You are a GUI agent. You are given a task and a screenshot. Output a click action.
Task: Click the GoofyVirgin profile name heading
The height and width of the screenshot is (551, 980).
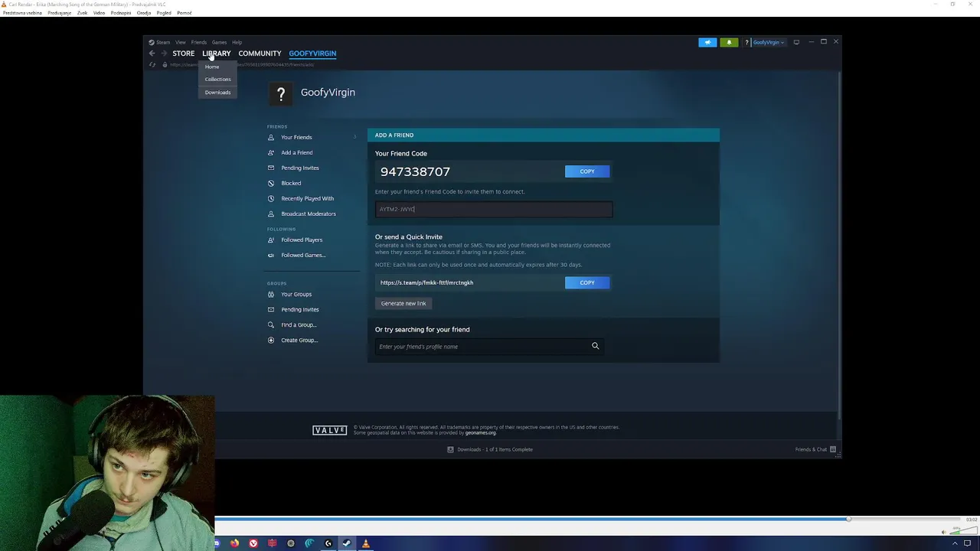[328, 92]
